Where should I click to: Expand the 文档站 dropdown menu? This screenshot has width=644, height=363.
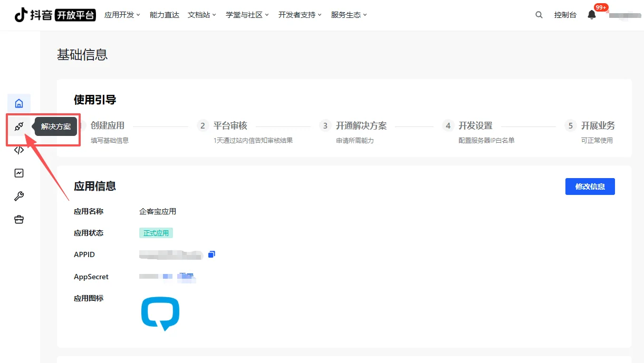pos(202,15)
